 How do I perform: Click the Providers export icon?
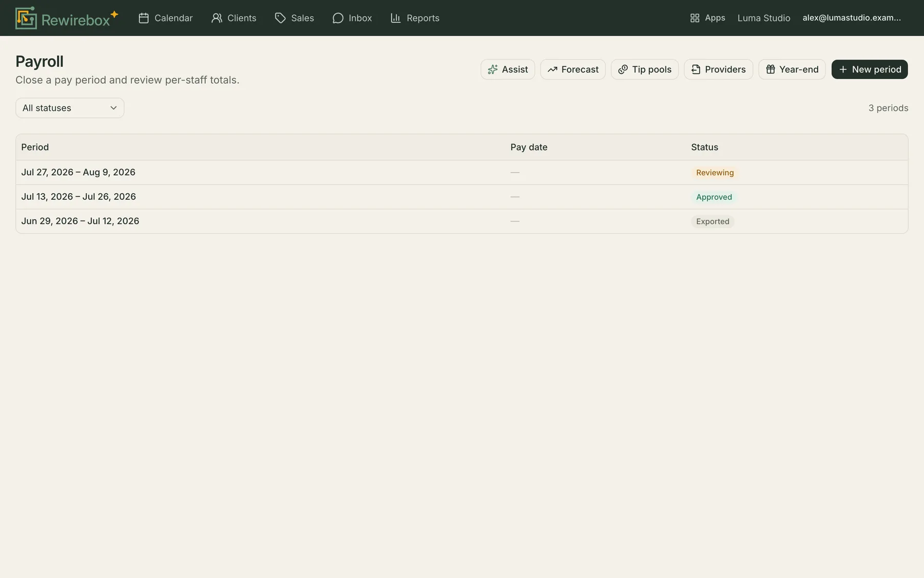pyautogui.click(x=696, y=69)
